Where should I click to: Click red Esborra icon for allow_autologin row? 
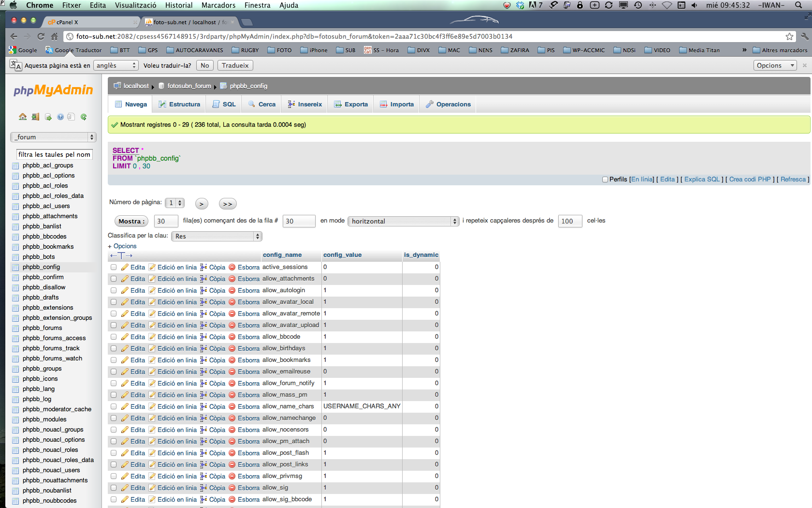pyautogui.click(x=232, y=290)
